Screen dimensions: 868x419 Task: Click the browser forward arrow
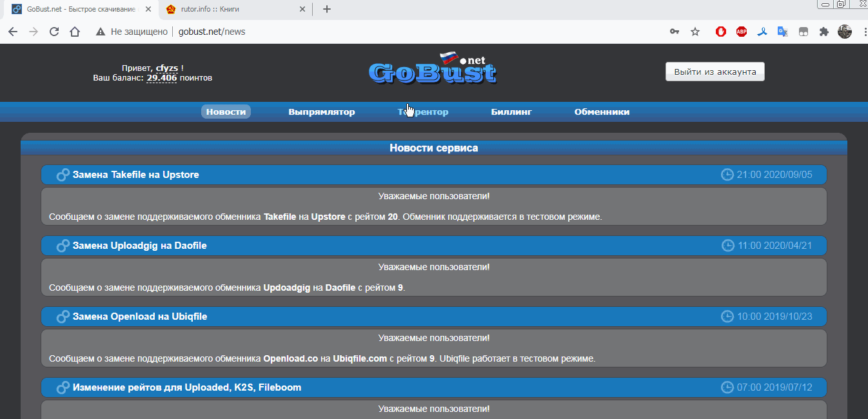pos(34,32)
